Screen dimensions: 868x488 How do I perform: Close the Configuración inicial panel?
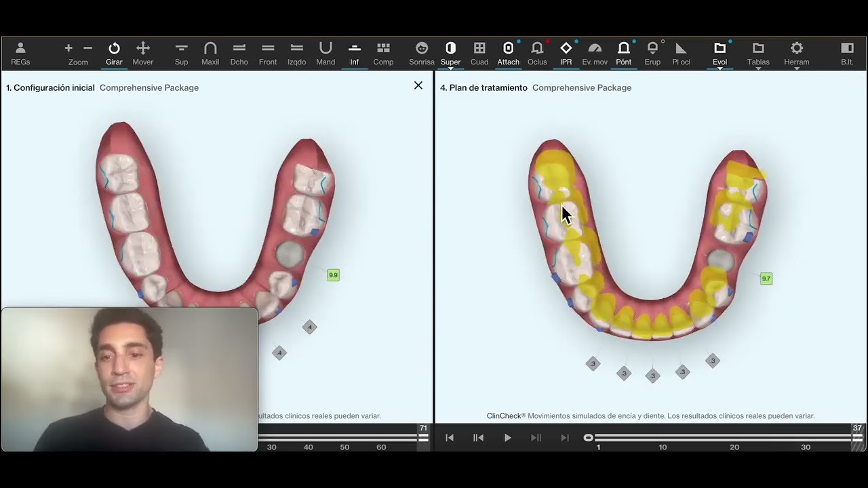click(x=418, y=85)
